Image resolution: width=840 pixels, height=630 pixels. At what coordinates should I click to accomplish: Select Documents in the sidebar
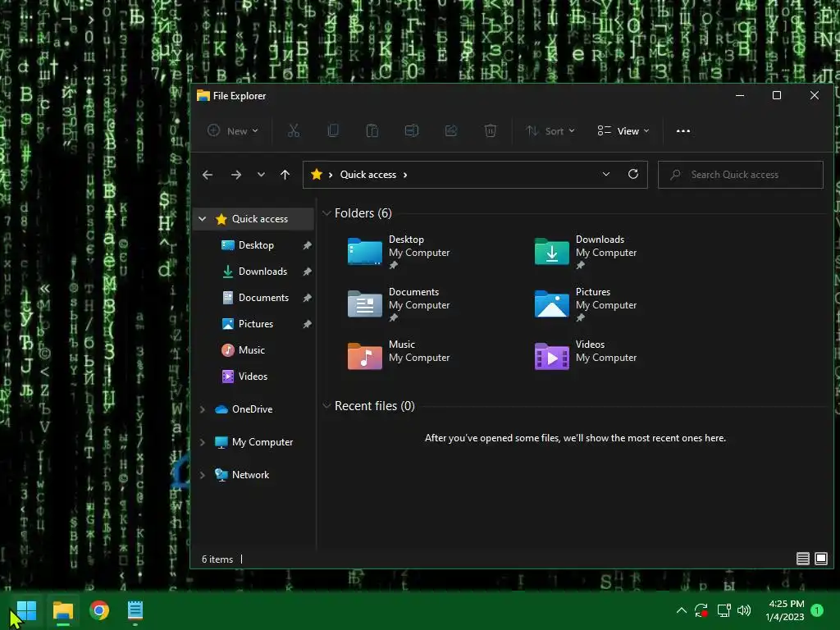[x=263, y=297]
